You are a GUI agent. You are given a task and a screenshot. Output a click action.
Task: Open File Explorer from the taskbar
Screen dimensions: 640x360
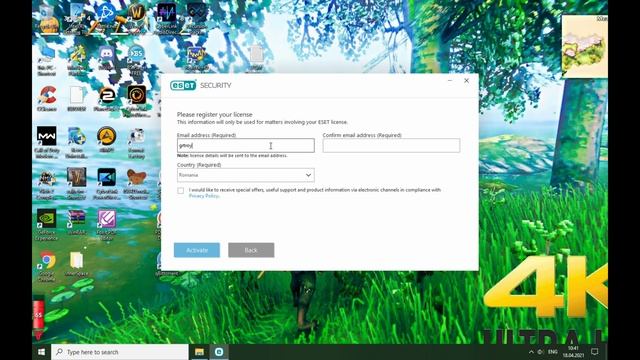[199, 352]
